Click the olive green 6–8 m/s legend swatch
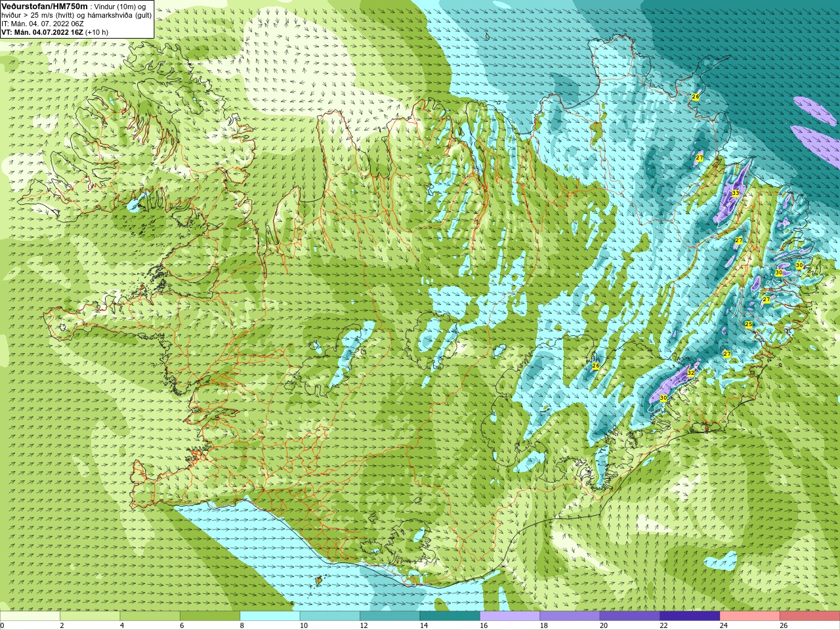This screenshot has width=840, height=630. 210,616
